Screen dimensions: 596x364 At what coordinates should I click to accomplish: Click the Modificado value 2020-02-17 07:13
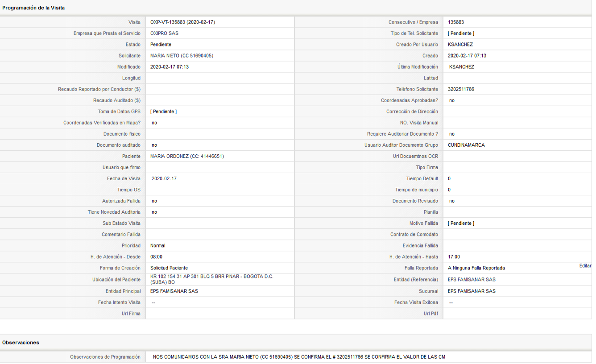tap(170, 67)
